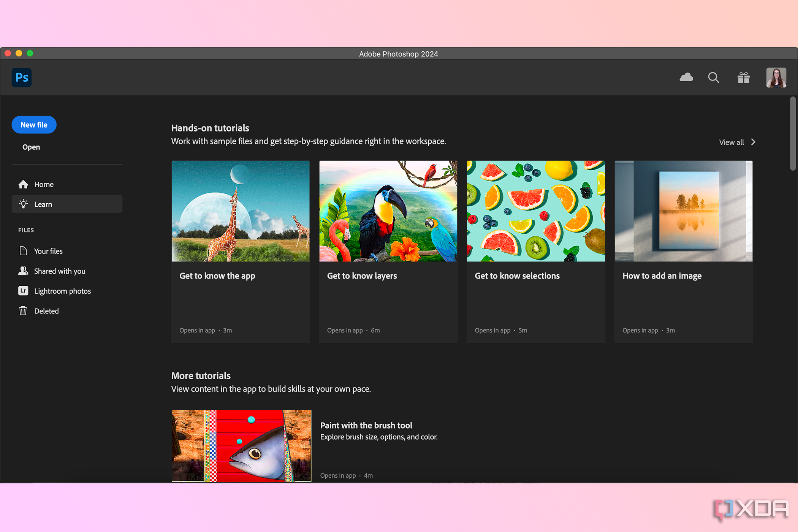This screenshot has height=532, width=798.
Task: Open the gift box What's New icon
Action: pos(744,78)
